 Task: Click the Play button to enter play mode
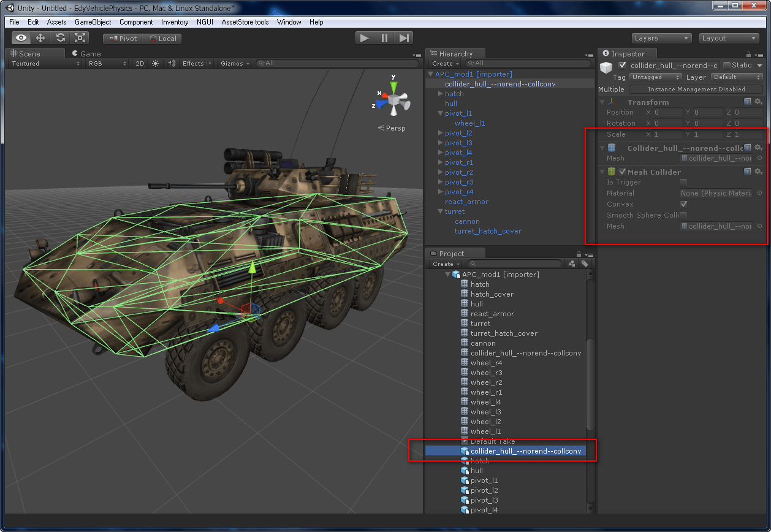coord(364,37)
